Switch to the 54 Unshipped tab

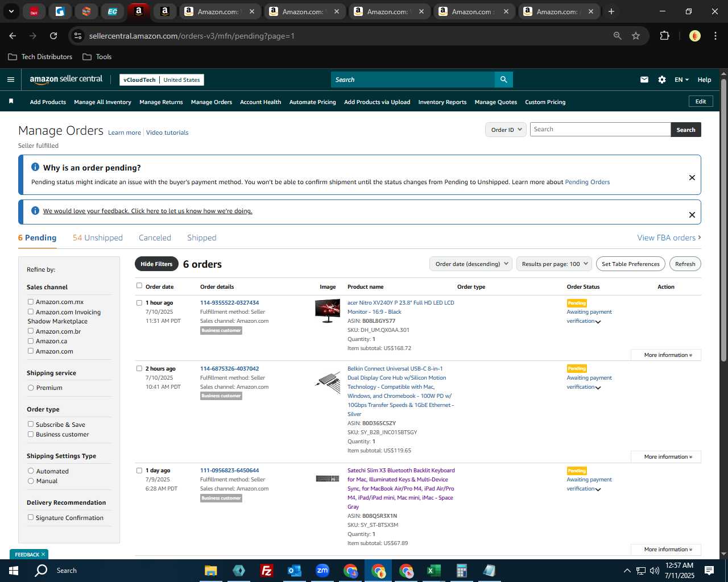pyautogui.click(x=98, y=238)
